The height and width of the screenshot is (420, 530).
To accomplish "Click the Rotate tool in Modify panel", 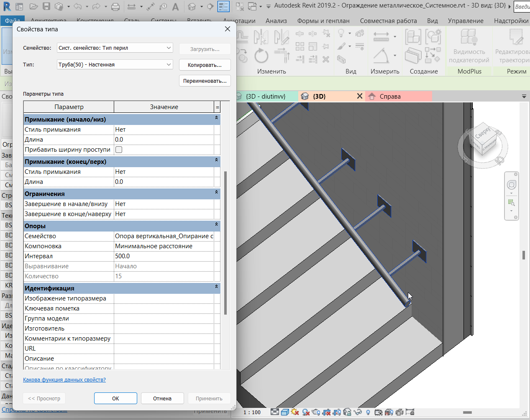I will pyautogui.click(x=261, y=56).
